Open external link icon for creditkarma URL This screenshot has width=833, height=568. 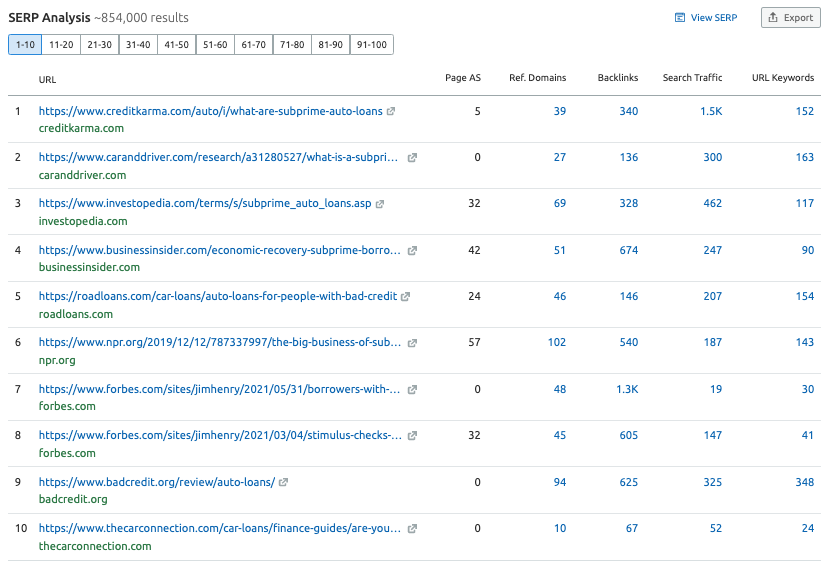391,112
